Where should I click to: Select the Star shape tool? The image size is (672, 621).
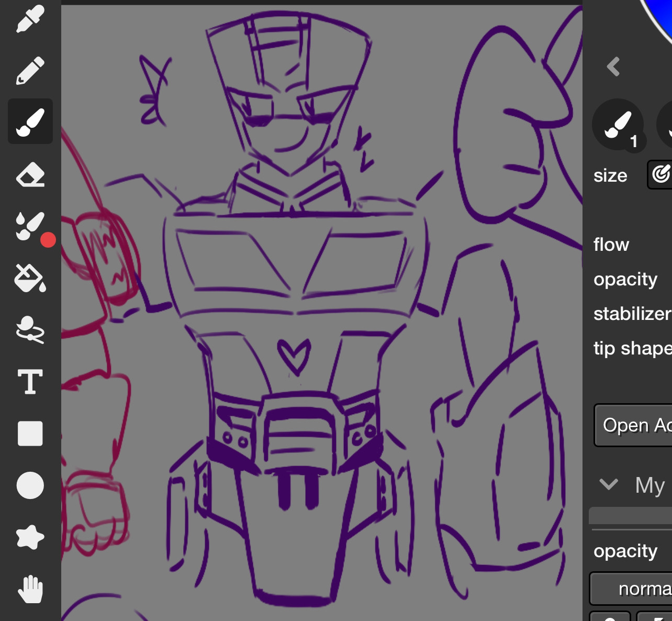(30, 537)
